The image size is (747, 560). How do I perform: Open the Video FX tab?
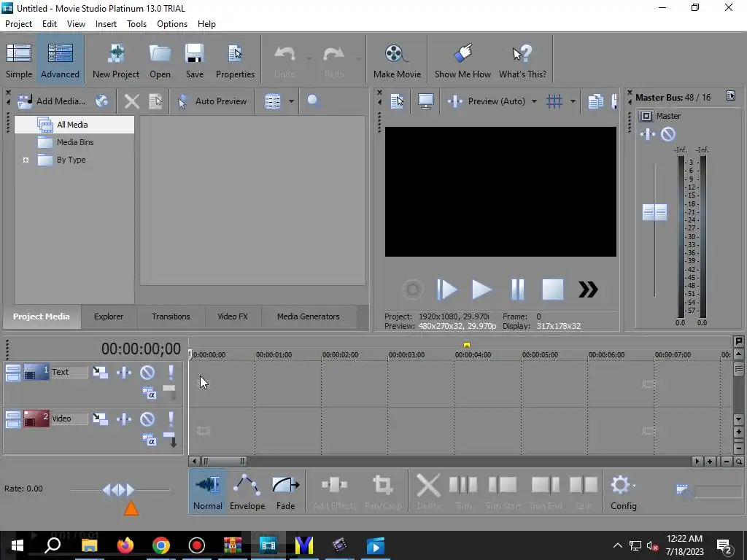click(233, 316)
